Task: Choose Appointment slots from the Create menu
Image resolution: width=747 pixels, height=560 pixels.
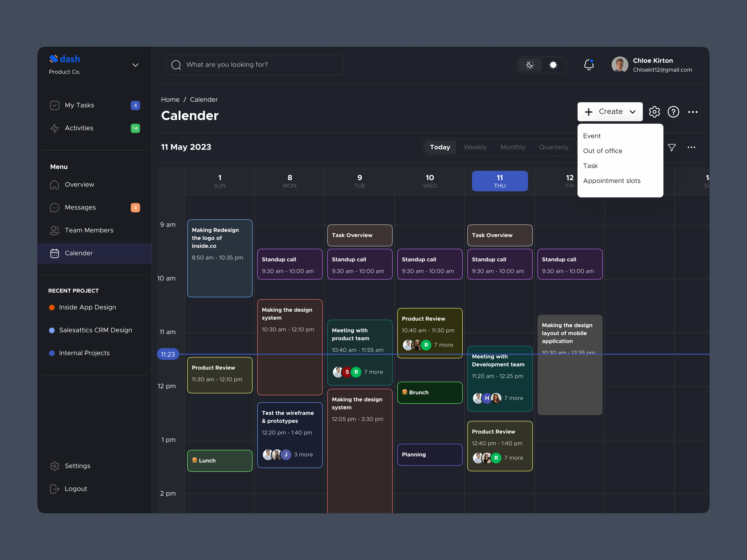Action: 612,181
